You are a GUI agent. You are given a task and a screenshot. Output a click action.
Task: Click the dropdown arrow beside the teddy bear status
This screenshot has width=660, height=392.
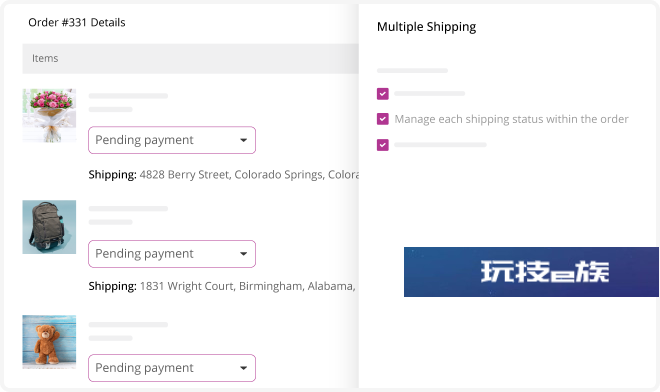243,368
